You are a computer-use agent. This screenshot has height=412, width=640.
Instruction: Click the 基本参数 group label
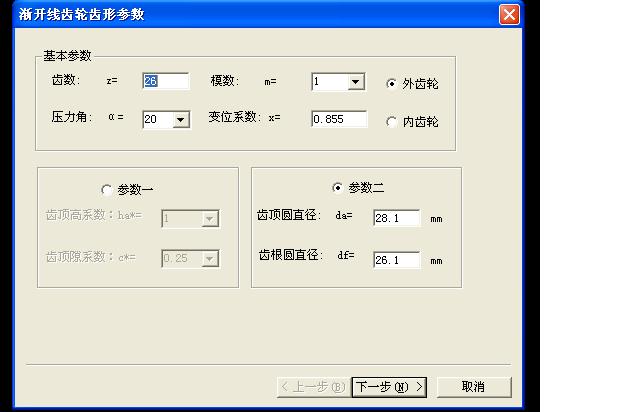point(67,56)
